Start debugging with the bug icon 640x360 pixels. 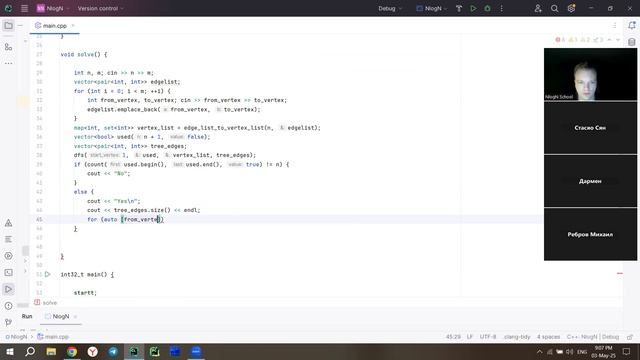coord(487,8)
